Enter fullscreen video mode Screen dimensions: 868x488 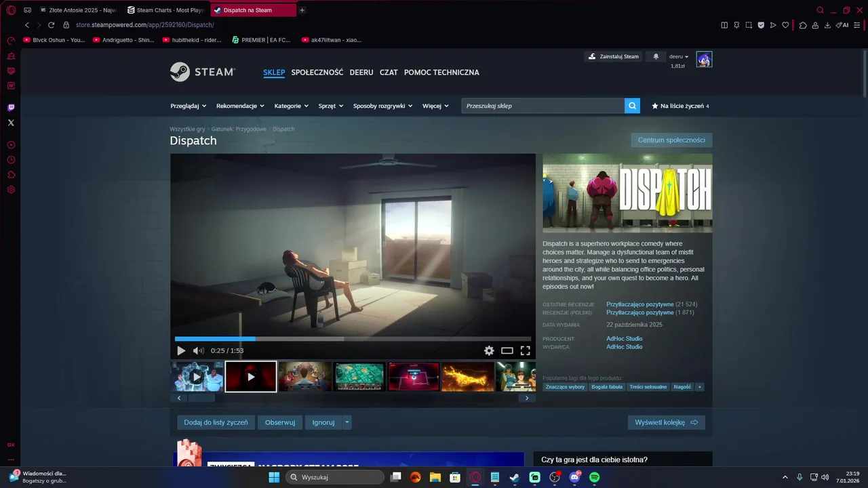525,350
